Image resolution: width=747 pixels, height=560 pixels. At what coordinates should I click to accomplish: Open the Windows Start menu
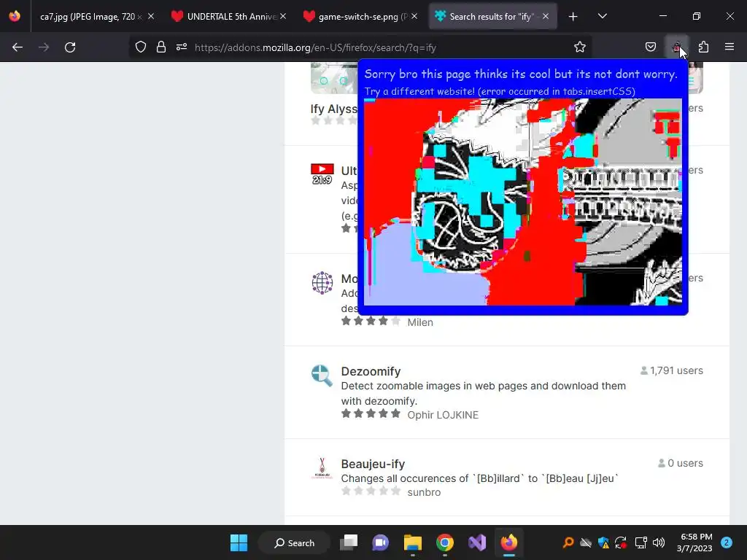coord(239,542)
